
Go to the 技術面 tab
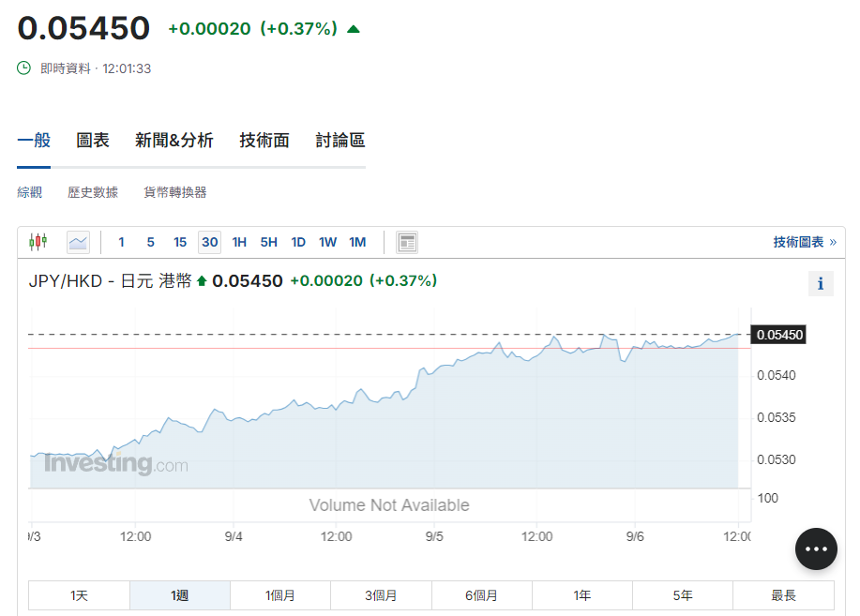[264, 141]
